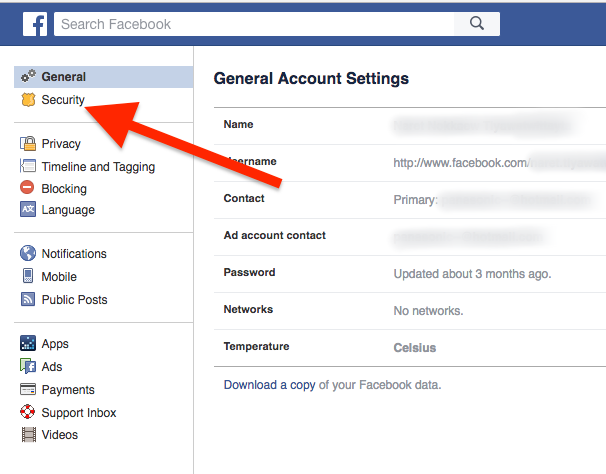
Task: Click the Password row label
Action: [x=249, y=272]
